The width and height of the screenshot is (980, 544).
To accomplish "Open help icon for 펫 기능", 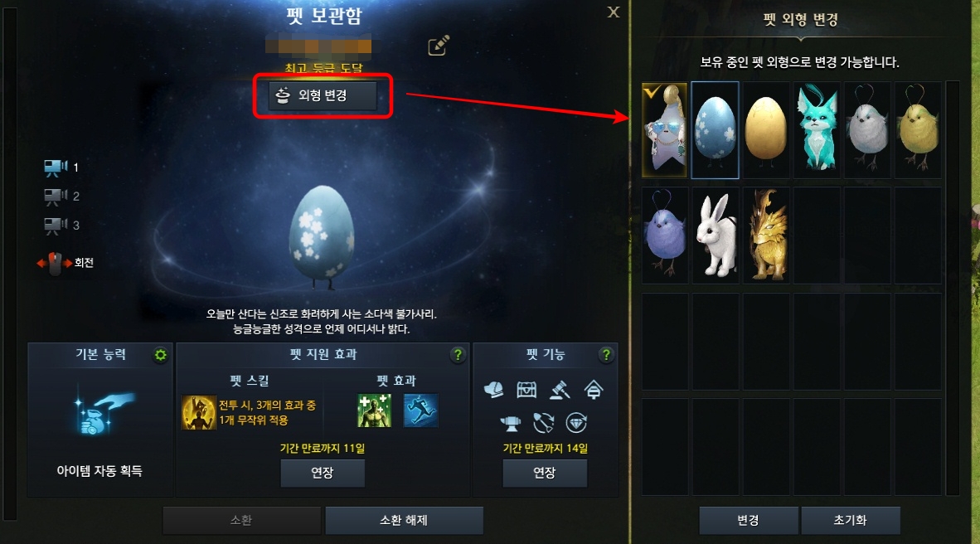I will (x=605, y=355).
